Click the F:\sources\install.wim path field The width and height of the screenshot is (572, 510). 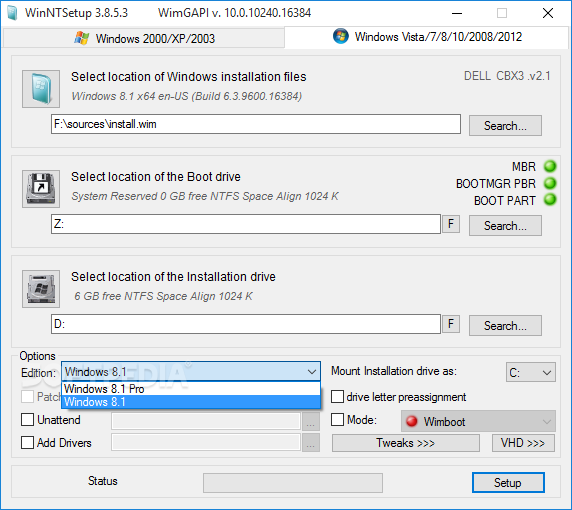(256, 124)
